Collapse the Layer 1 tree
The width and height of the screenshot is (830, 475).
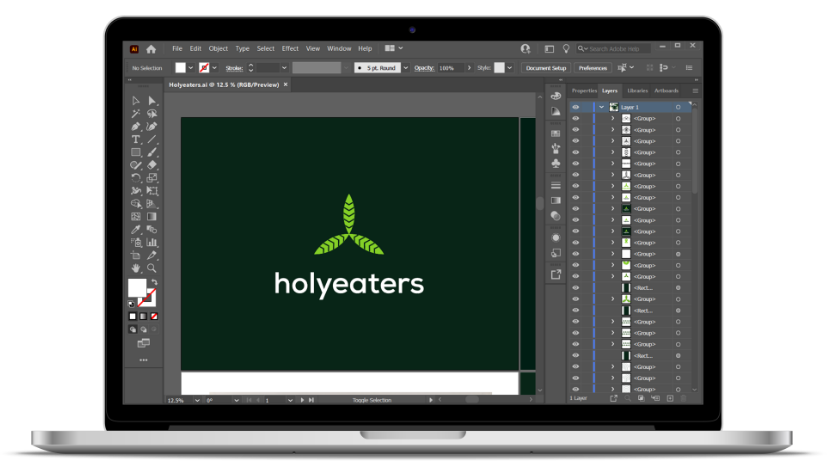click(602, 107)
